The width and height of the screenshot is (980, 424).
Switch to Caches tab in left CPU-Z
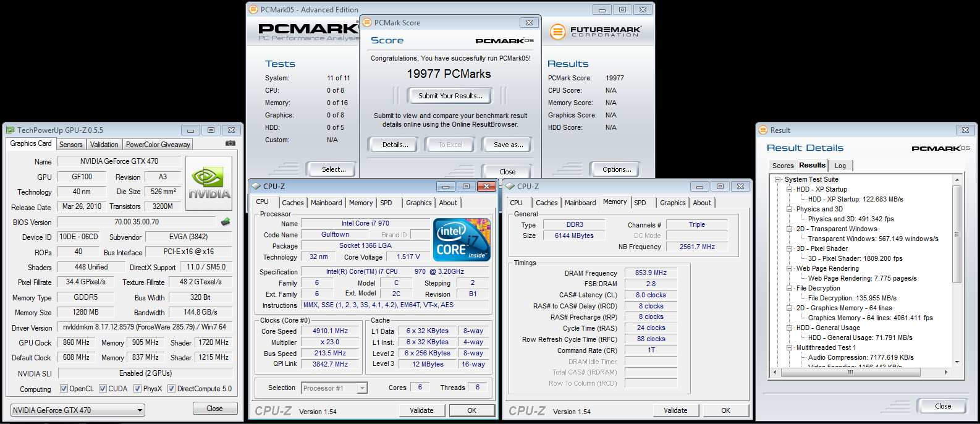293,203
